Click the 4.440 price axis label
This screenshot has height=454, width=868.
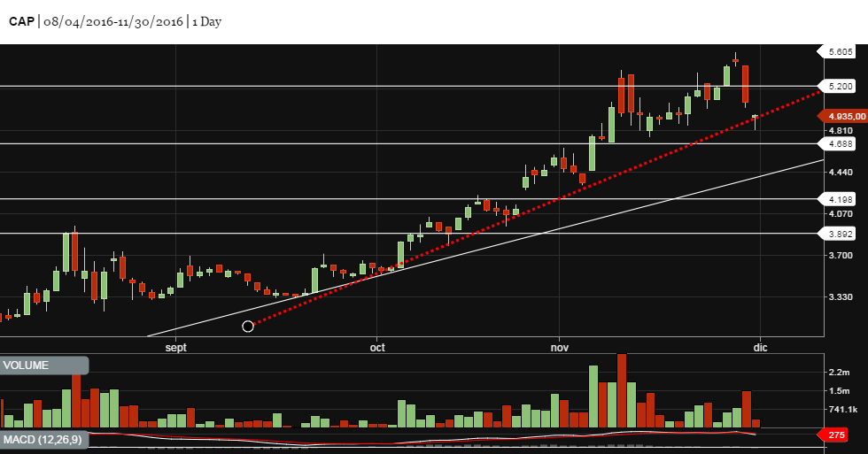pyautogui.click(x=841, y=172)
